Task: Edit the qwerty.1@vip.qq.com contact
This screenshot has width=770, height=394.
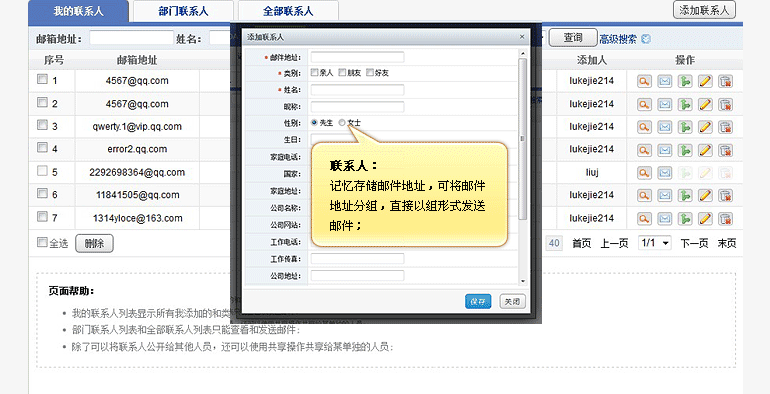Action: (x=705, y=127)
